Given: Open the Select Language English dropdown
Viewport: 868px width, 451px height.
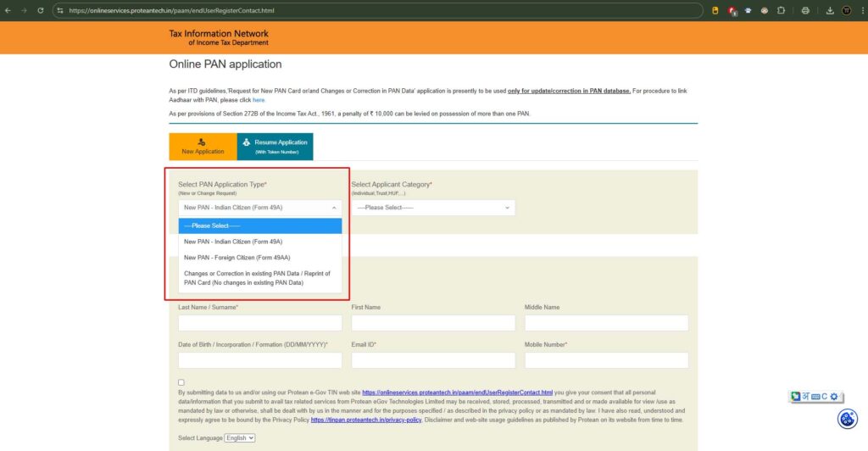Looking at the screenshot, I should tap(240, 437).
